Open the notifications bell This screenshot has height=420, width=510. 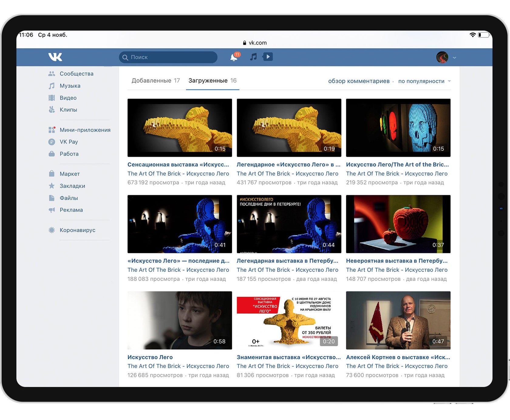[234, 57]
